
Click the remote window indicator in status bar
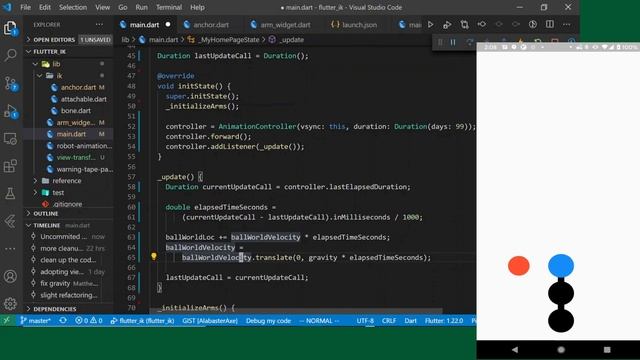click(7, 321)
